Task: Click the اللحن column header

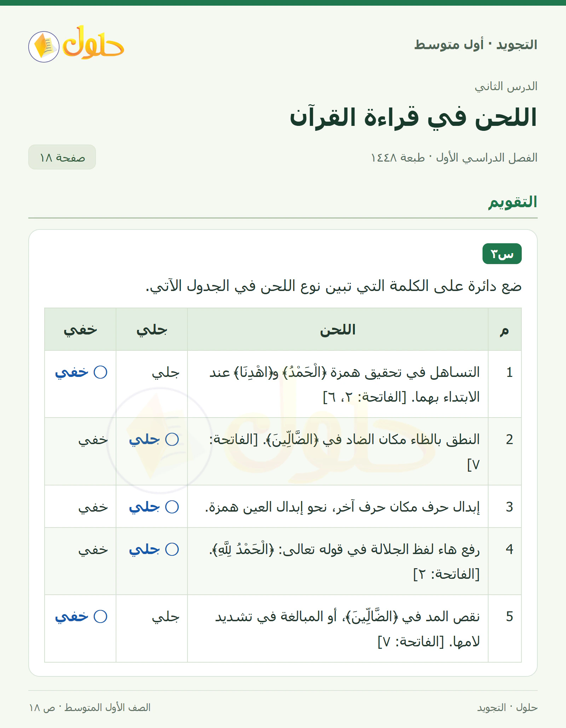Action: click(x=338, y=330)
